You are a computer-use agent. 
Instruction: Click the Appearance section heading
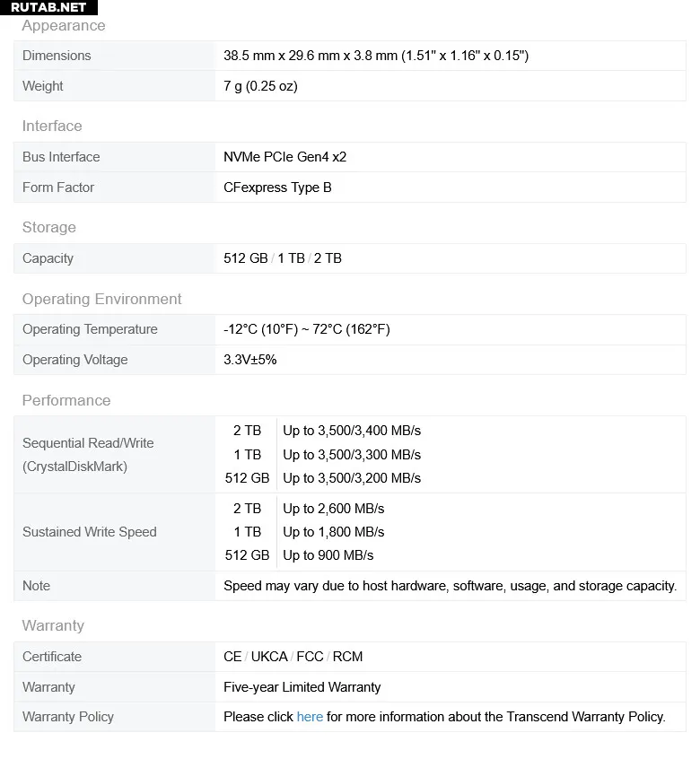point(64,26)
